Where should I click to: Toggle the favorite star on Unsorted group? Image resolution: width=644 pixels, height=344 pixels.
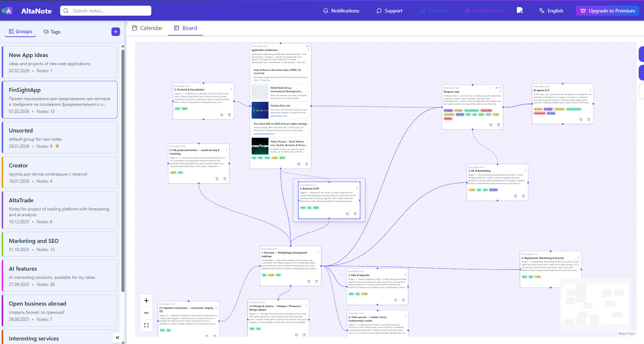(57, 146)
